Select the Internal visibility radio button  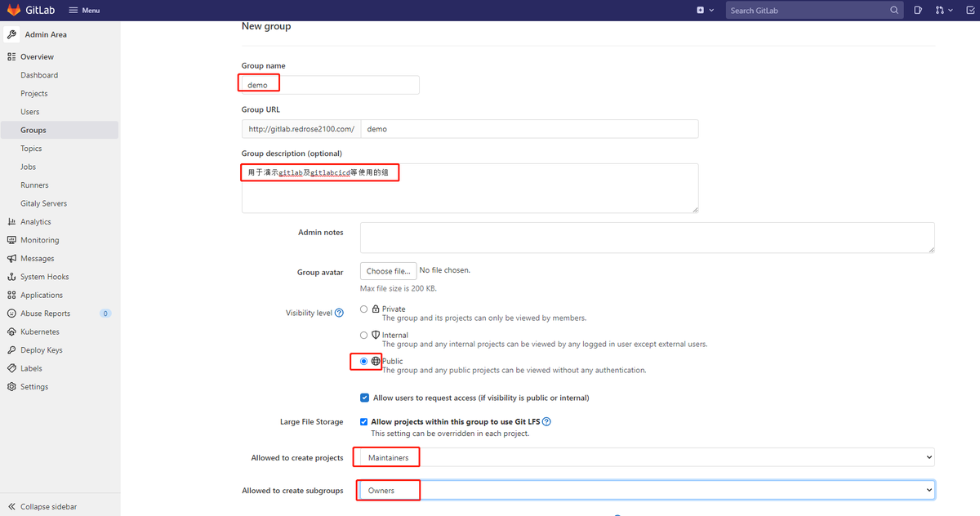(x=364, y=336)
